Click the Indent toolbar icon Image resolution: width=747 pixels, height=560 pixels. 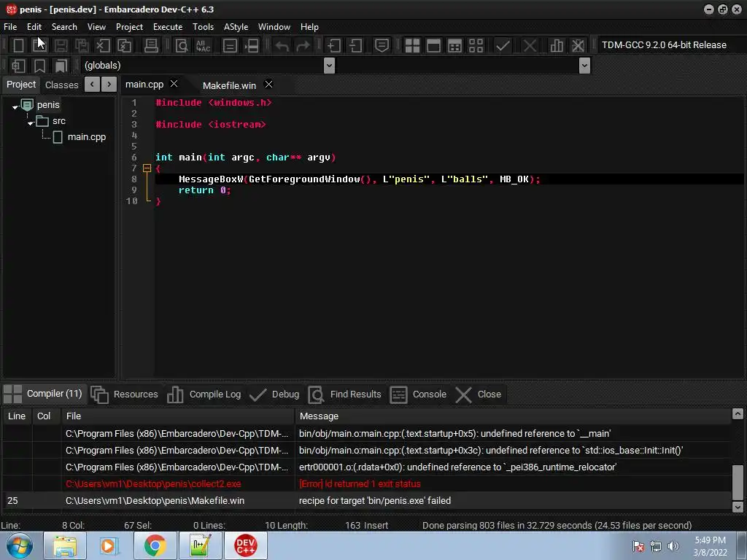pos(334,46)
